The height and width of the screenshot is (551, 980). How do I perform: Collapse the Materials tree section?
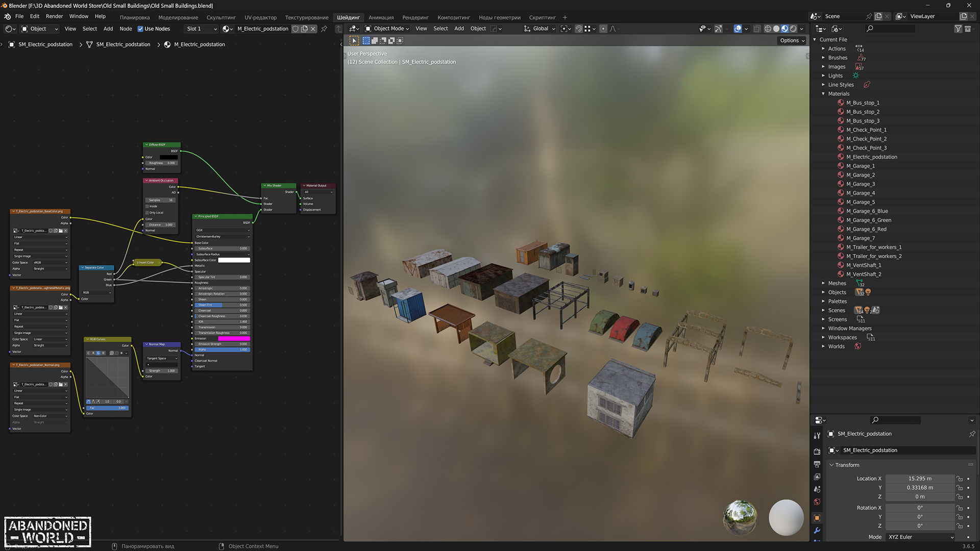[x=823, y=94]
